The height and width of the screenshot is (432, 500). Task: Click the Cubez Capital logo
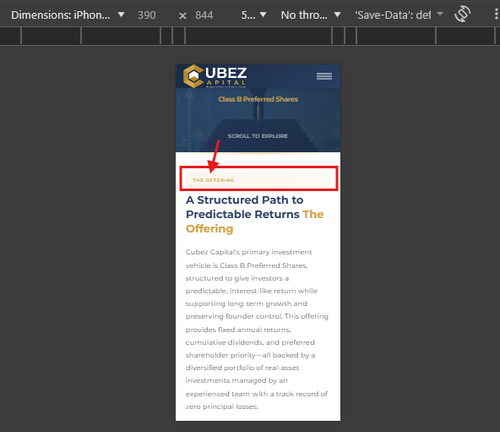215,76
